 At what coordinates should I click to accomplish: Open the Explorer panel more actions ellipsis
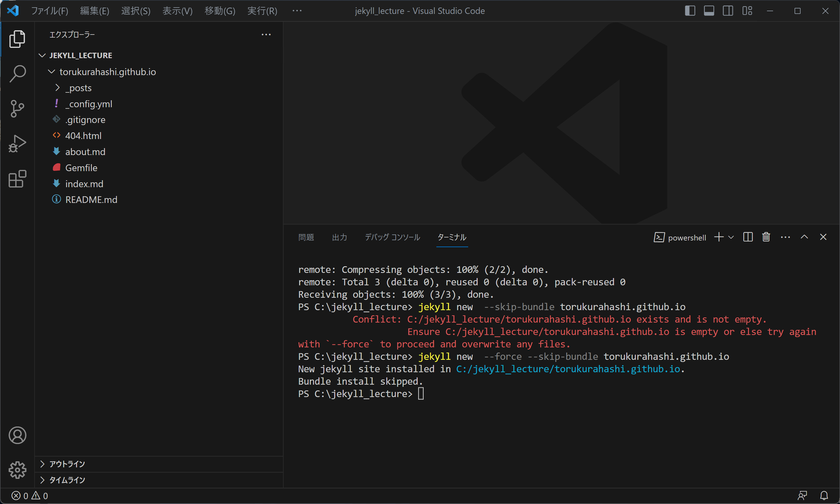point(266,35)
